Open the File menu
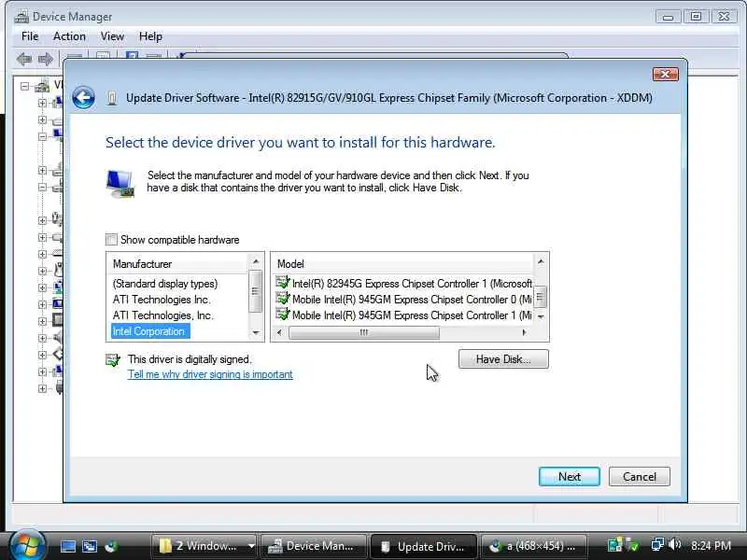This screenshot has height=560, width=747. (30, 36)
